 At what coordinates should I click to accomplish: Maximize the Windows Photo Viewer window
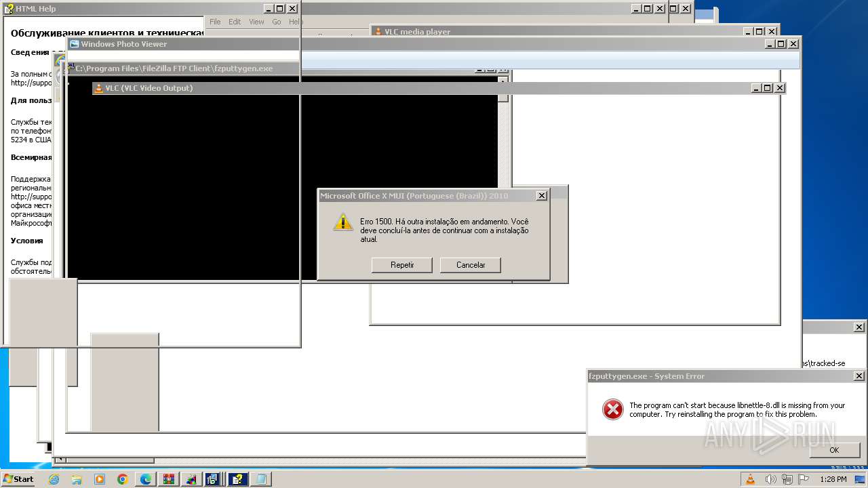781,44
